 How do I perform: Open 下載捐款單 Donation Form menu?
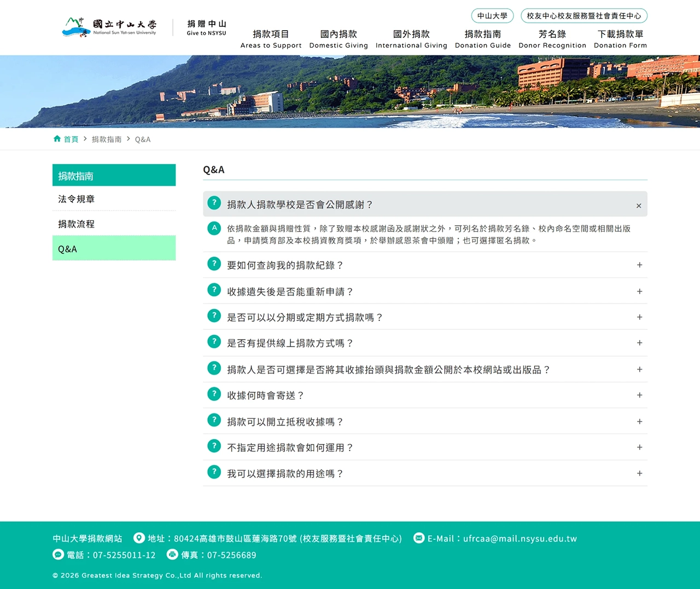point(620,39)
